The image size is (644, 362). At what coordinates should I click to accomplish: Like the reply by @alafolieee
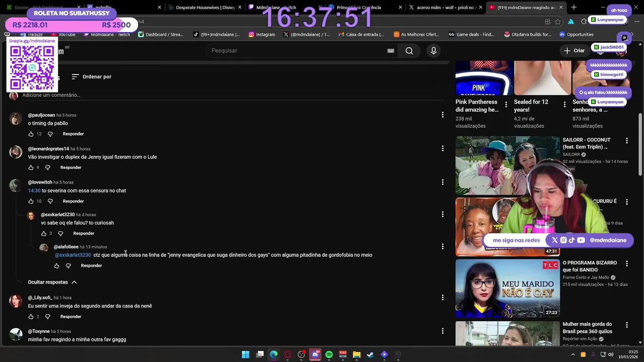56,265
